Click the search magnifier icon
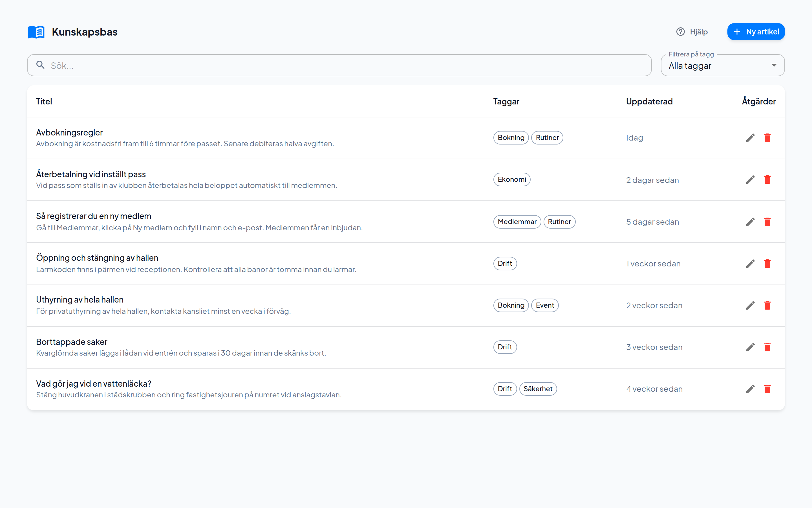 pyautogui.click(x=40, y=65)
